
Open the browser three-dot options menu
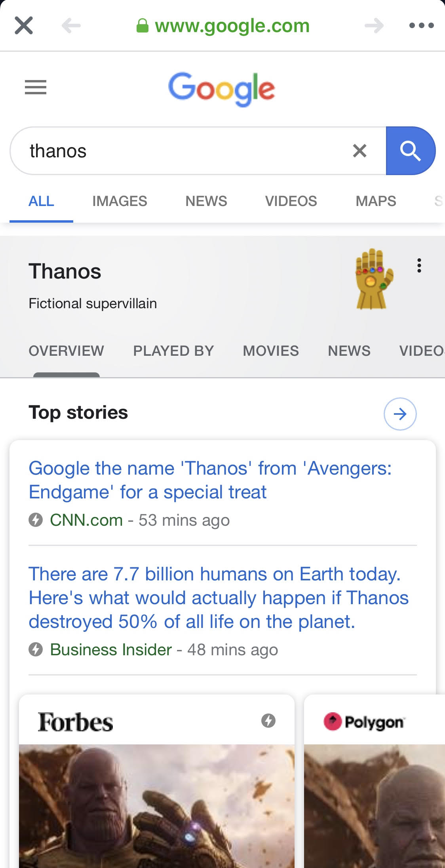click(x=421, y=26)
